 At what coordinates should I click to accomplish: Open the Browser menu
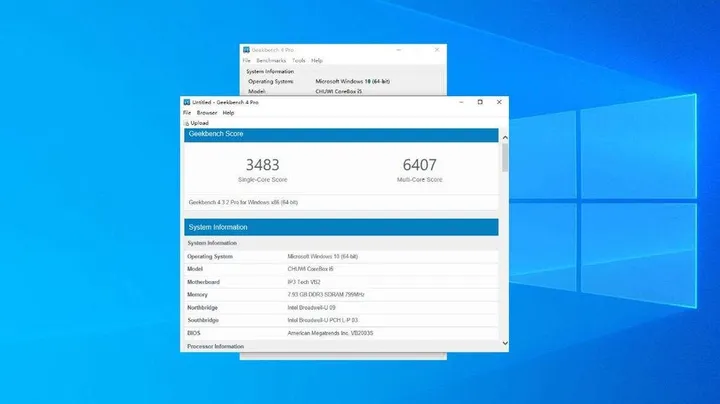point(206,113)
